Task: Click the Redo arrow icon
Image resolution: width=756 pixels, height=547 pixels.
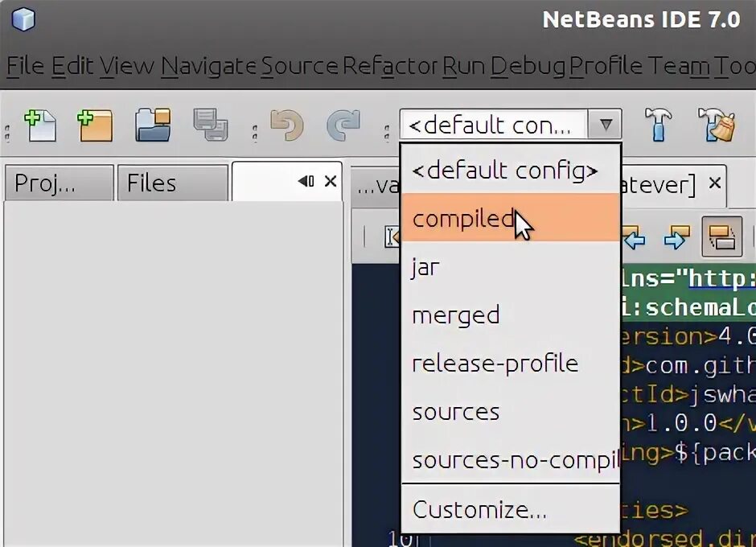Action: pyautogui.click(x=343, y=125)
